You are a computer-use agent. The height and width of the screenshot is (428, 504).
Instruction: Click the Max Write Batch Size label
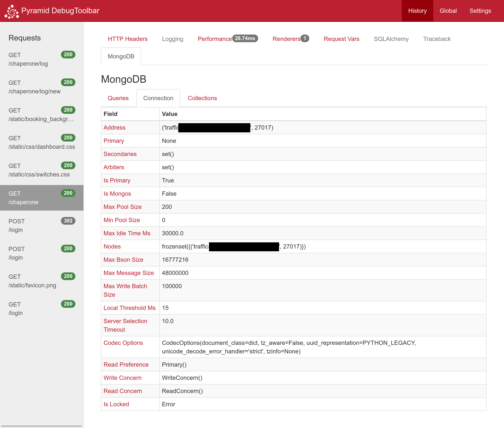125,291
